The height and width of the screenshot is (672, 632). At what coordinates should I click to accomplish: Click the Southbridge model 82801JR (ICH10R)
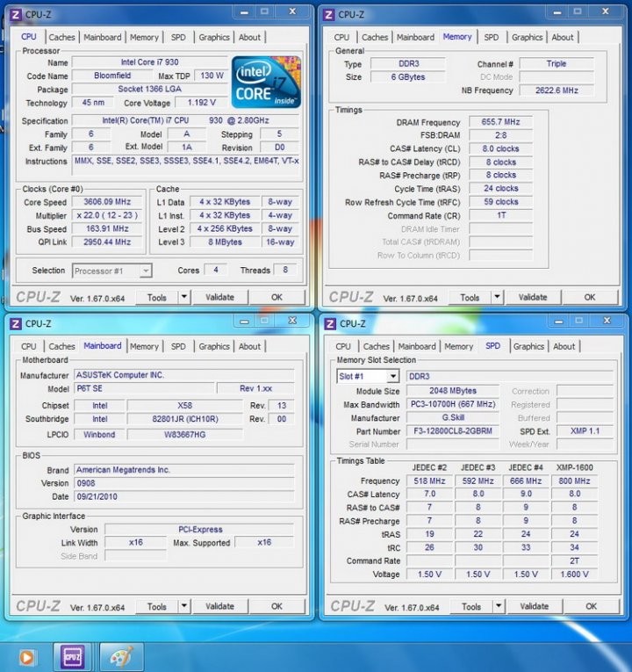tap(185, 419)
